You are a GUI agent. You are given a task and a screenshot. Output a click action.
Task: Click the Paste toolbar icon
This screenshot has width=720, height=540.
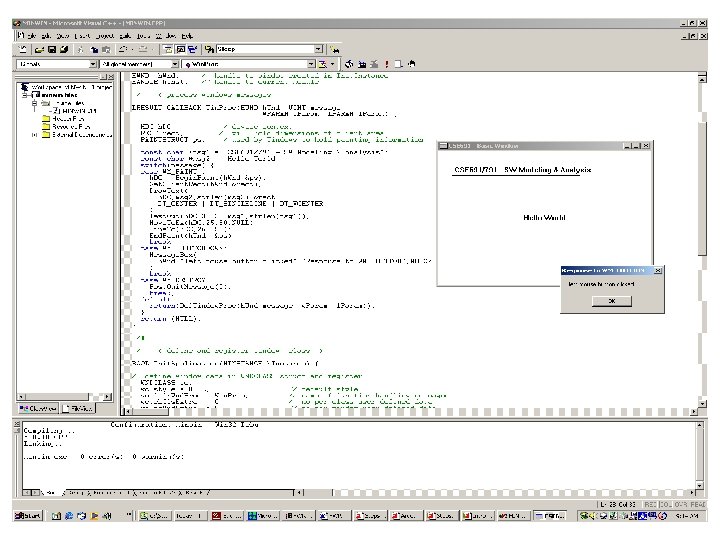106,49
